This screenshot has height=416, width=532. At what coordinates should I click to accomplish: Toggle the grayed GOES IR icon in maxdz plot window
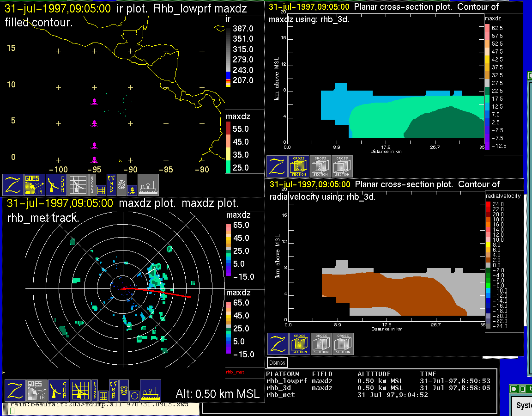tap(36, 390)
